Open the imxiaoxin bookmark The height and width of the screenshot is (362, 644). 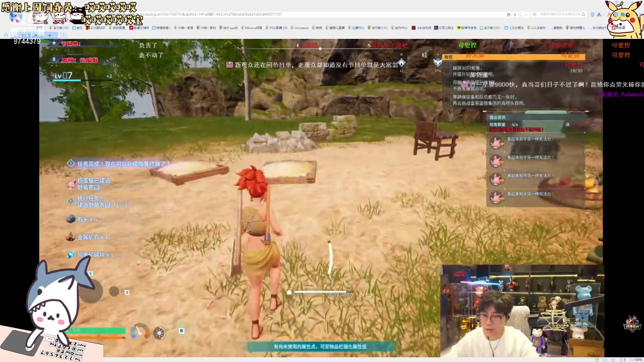pos(300,28)
